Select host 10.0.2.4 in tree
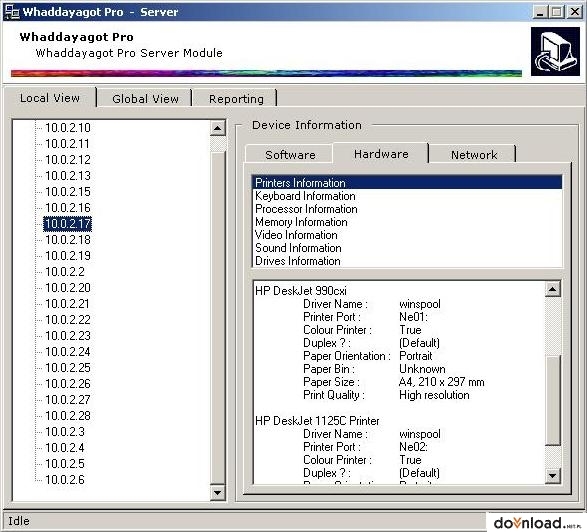The width and height of the screenshot is (587, 532). pyautogui.click(x=65, y=448)
